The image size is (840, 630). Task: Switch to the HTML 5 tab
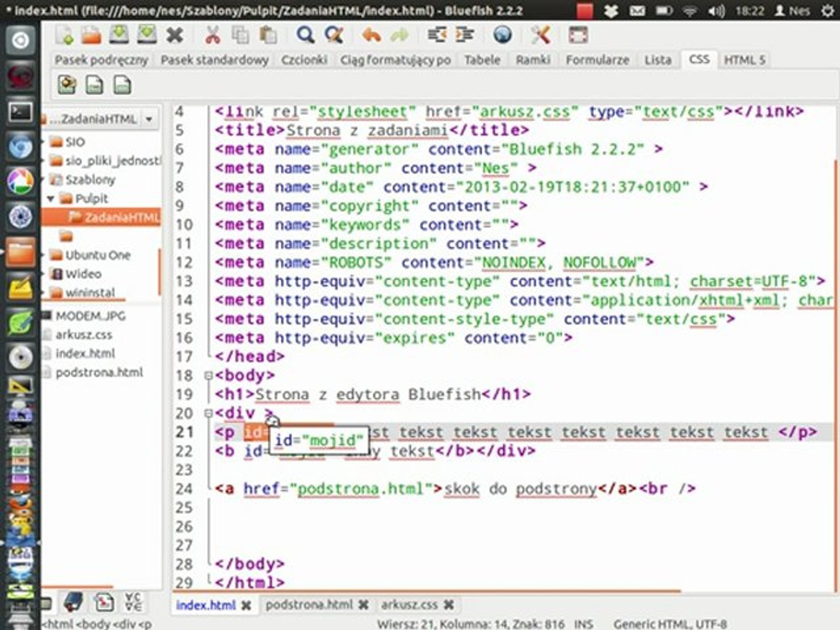[x=744, y=60]
